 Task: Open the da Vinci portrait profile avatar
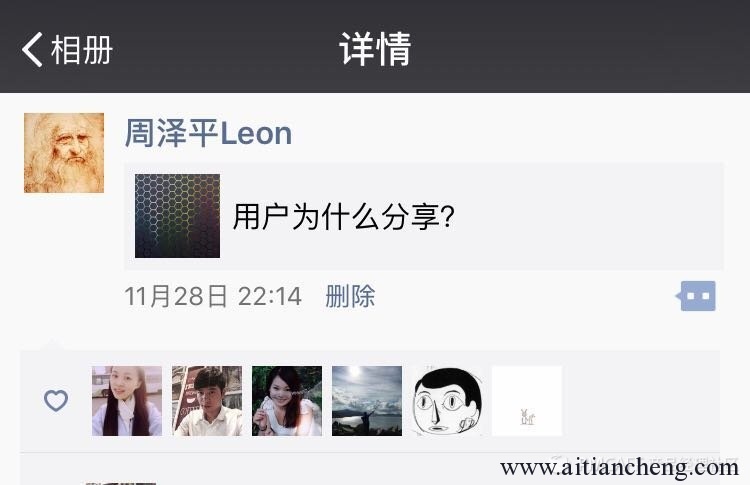point(64,153)
